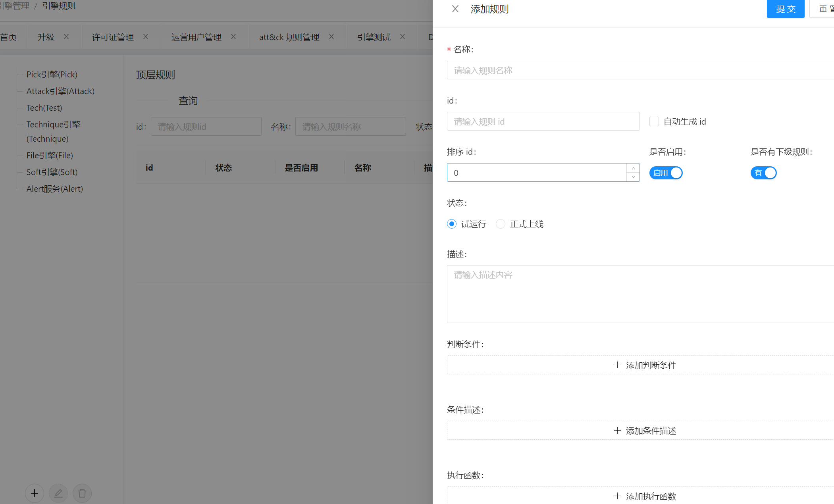Select the 试运行 radio option
Image resolution: width=834 pixels, height=504 pixels.
click(452, 224)
